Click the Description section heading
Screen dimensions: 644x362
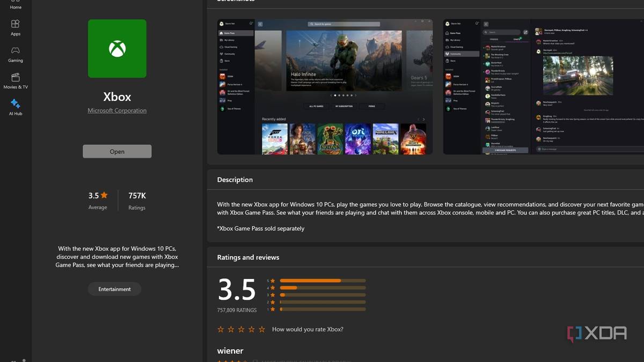pyautogui.click(x=235, y=180)
